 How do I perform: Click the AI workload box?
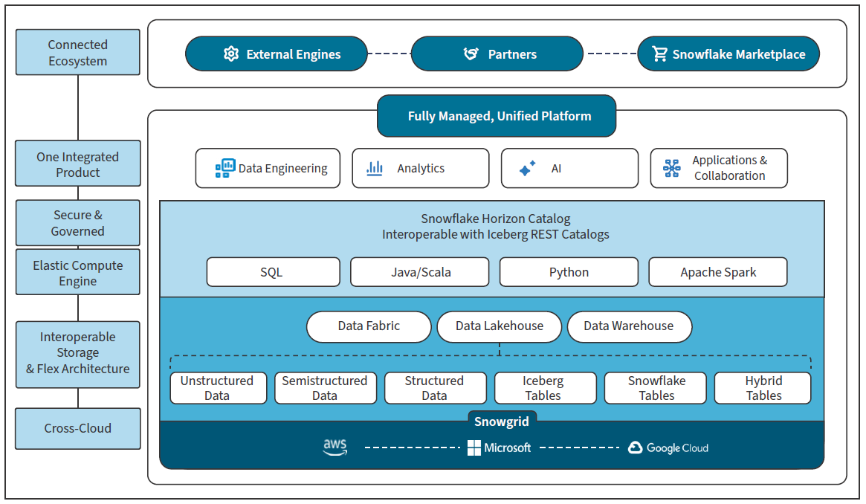pyautogui.click(x=570, y=168)
